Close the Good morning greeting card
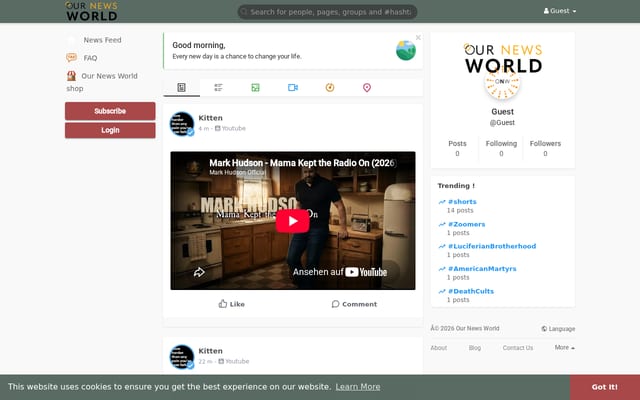 418,38
